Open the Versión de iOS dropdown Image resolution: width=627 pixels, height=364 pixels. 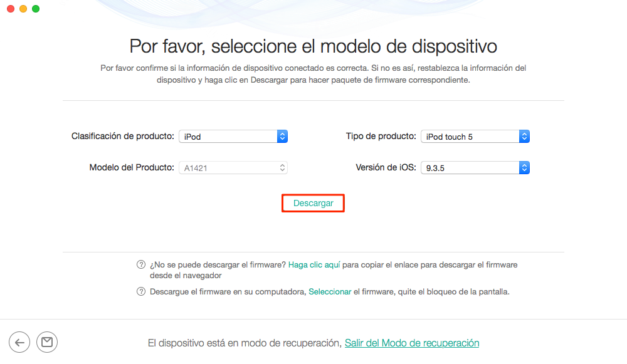click(x=475, y=168)
